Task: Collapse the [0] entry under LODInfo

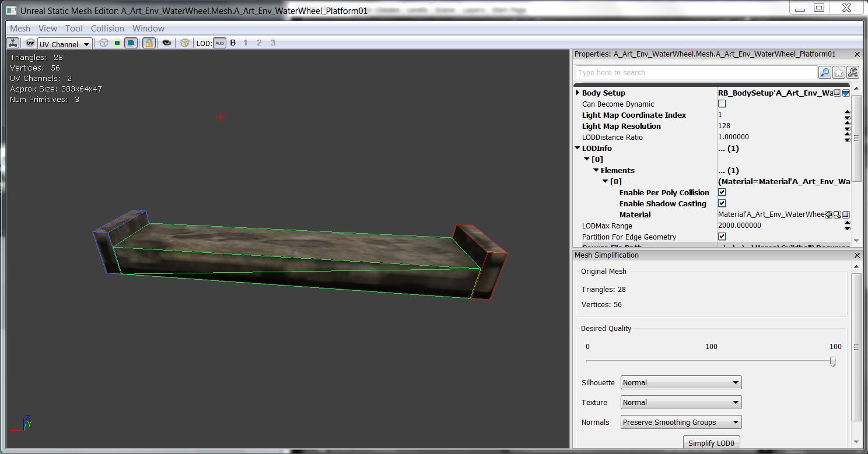Action: tap(587, 159)
